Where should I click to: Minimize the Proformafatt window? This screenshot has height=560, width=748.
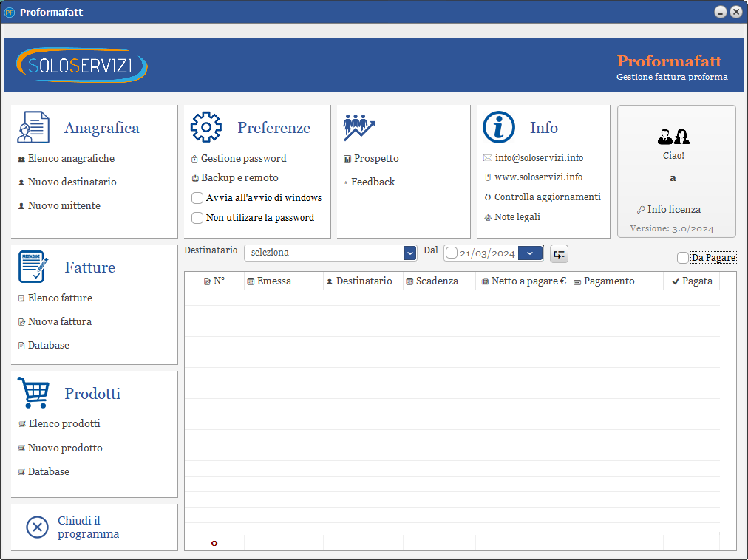click(721, 12)
